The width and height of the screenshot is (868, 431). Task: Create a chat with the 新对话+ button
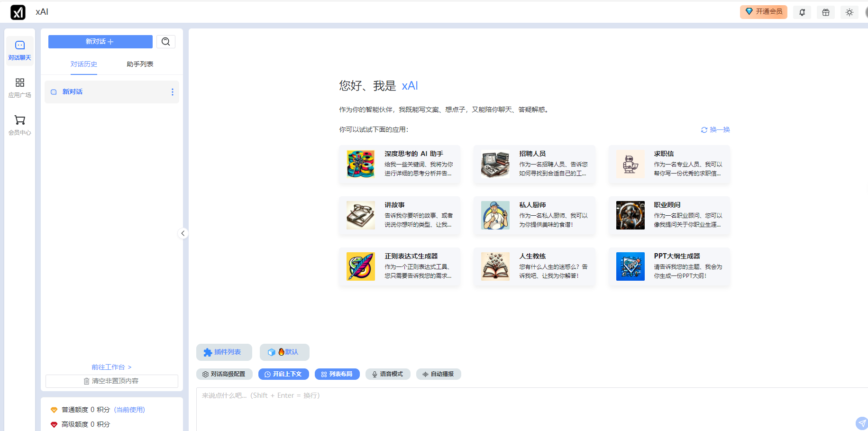(100, 42)
